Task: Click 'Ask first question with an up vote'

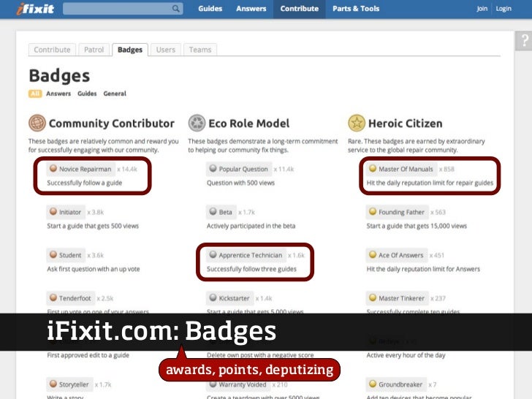Action: pyautogui.click(x=94, y=269)
